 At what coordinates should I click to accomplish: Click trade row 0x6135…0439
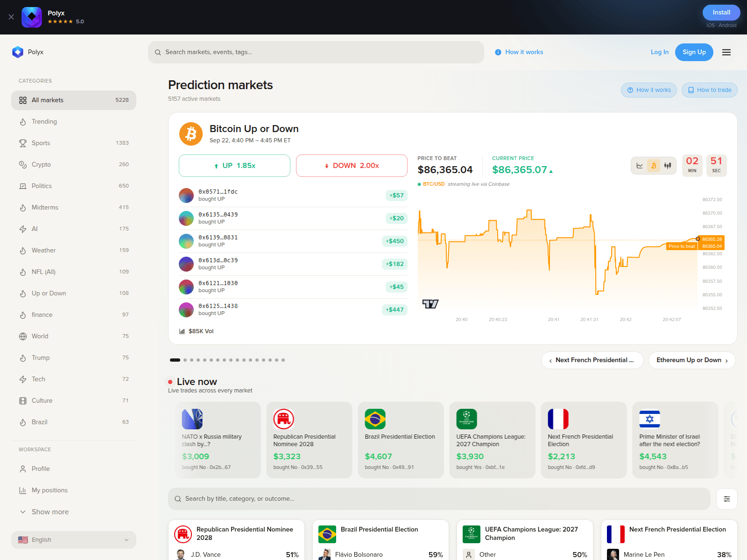coord(293,218)
